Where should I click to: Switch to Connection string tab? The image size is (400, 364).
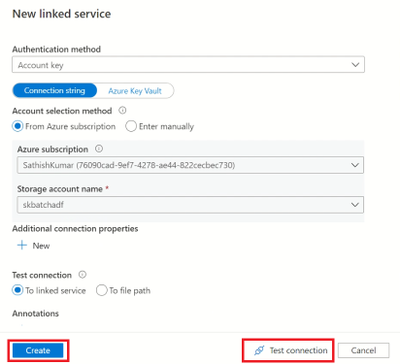(55, 91)
